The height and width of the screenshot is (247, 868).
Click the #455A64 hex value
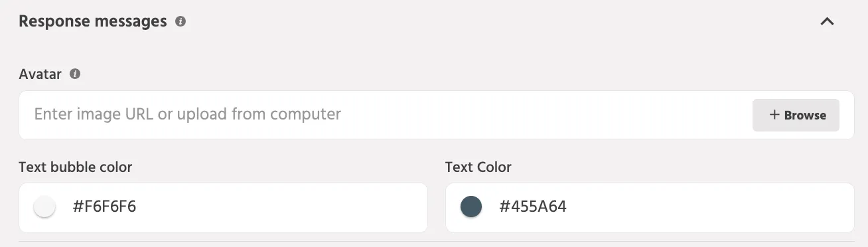click(533, 207)
